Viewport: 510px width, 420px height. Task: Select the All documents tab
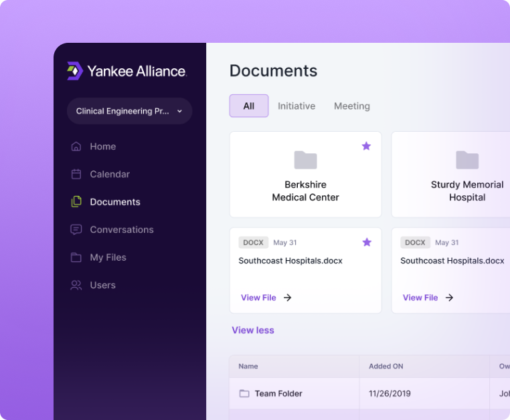pyautogui.click(x=249, y=106)
